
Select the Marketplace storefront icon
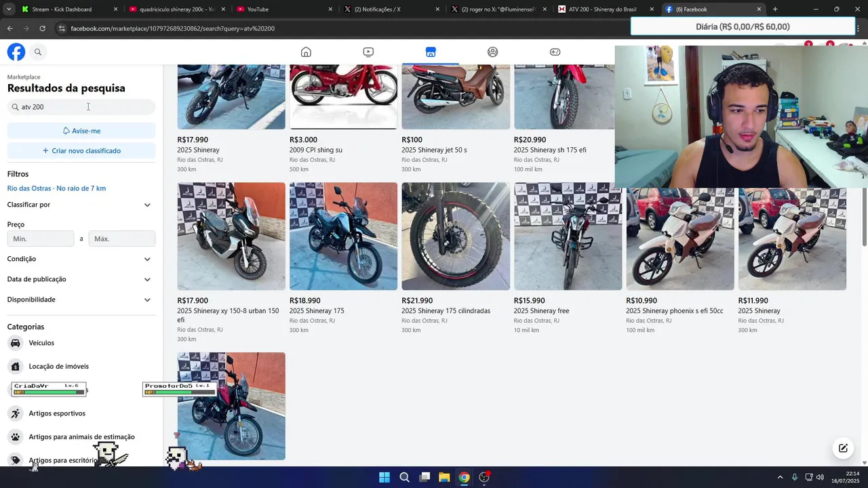pyautogui.click(x=431, y=52)
